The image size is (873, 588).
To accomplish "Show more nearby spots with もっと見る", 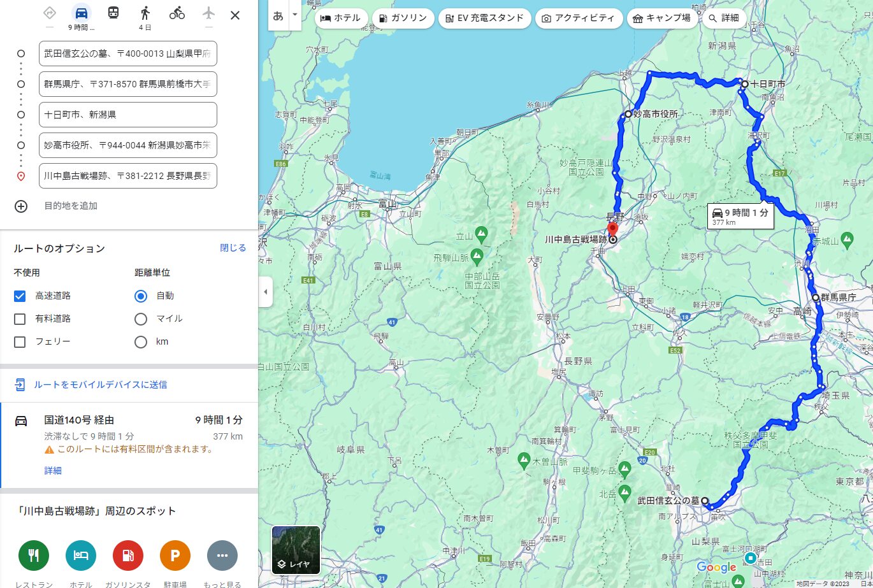I will [x=222, y=556].
